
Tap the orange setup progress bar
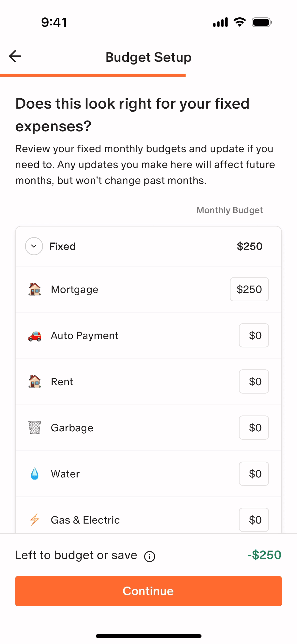[x=93, y=75]
